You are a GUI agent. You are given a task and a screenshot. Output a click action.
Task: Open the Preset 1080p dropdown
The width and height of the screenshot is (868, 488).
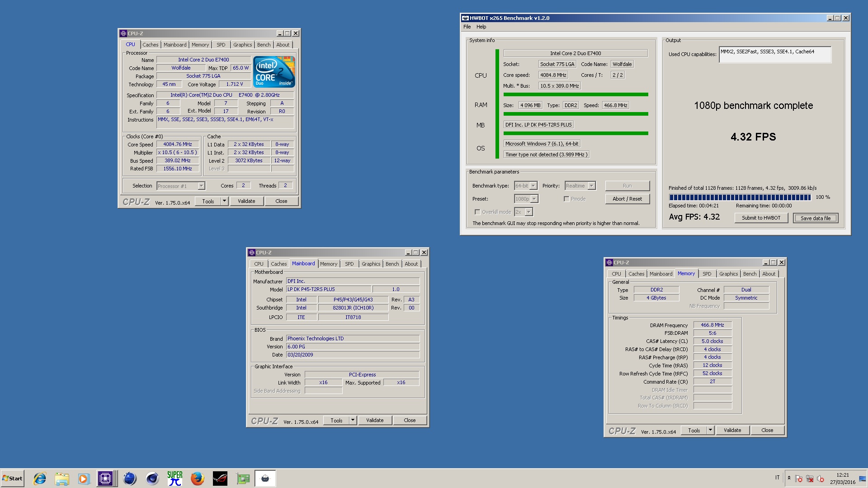(x=526, y=199)
